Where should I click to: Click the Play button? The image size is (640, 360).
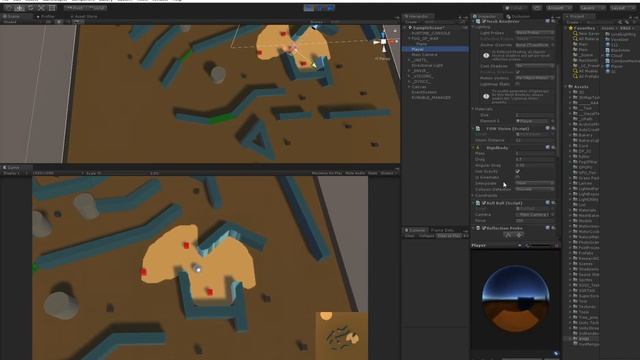click(x=309, y=8)
